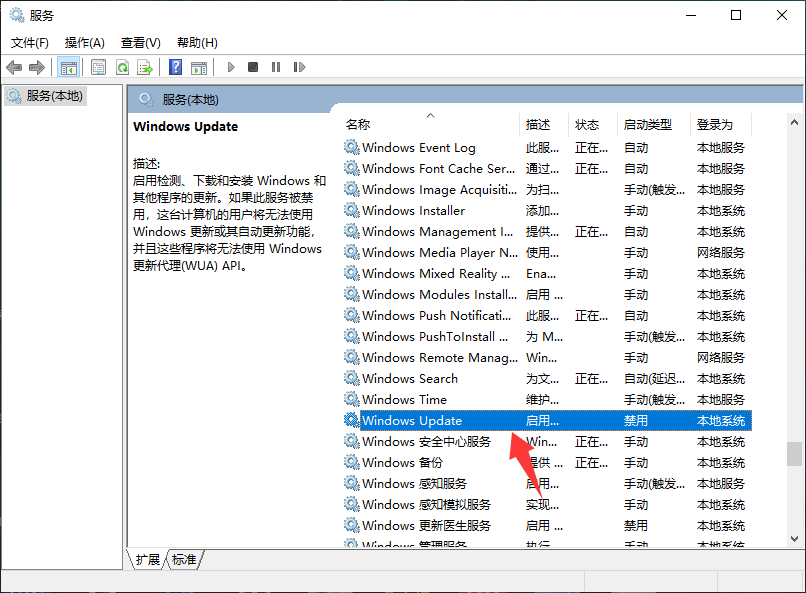Select Windows Modules Install... service
The height and width of the screenshot is (593, 806).
(547, 294)
